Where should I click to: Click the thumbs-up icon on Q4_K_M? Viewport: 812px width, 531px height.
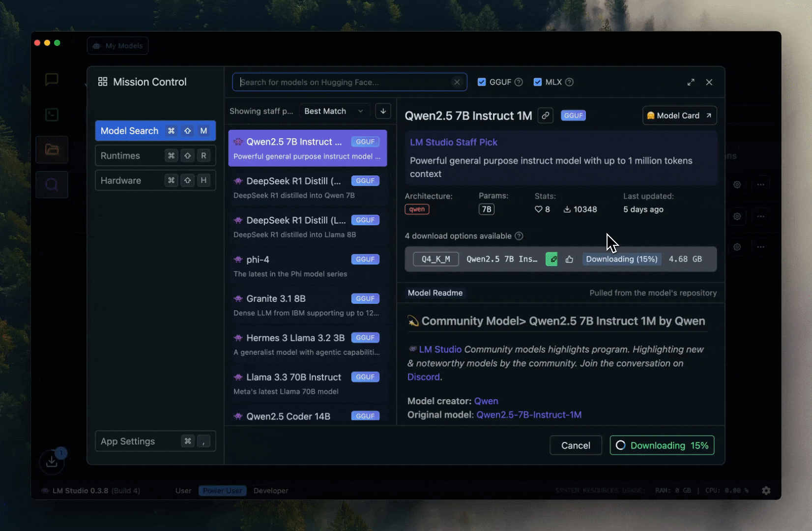(569, 259)
